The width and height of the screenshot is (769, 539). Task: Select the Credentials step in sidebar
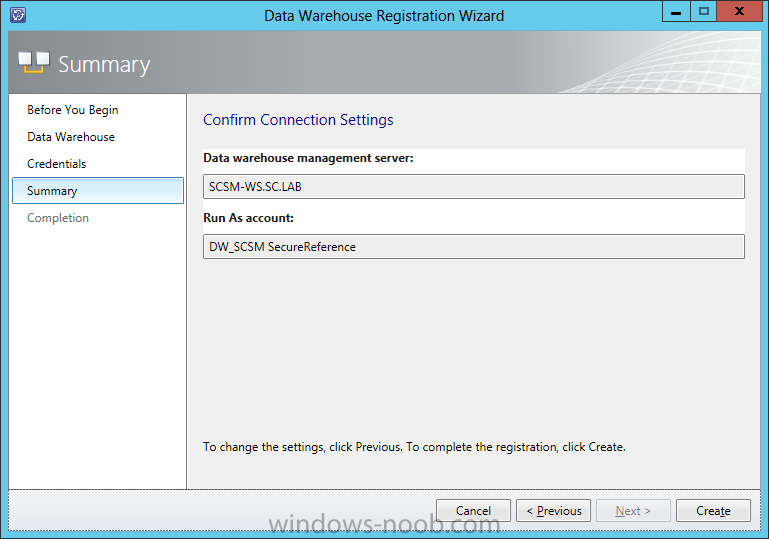(x=57, y=164)
